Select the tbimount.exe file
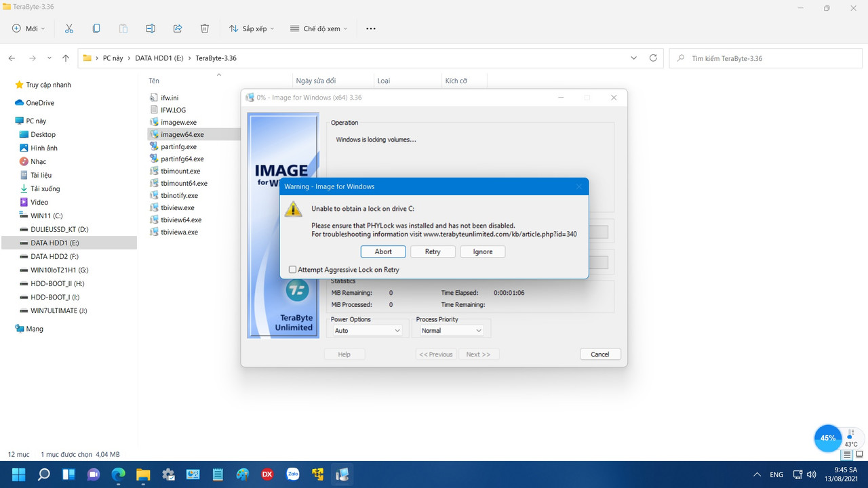Viewport: 868px width, 488px height. [180, 171]
